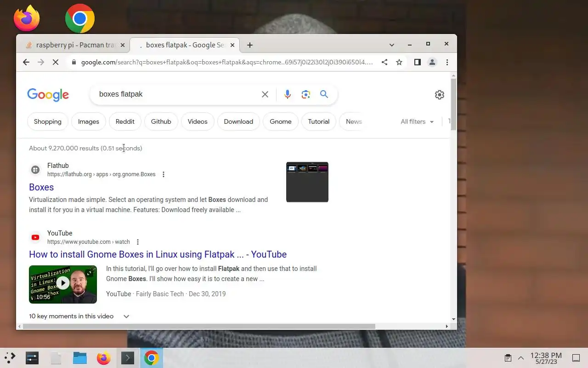Screen dimensions: 588x368
Task: Show hidden system tray icons
Action: click(x=521, y=358)
